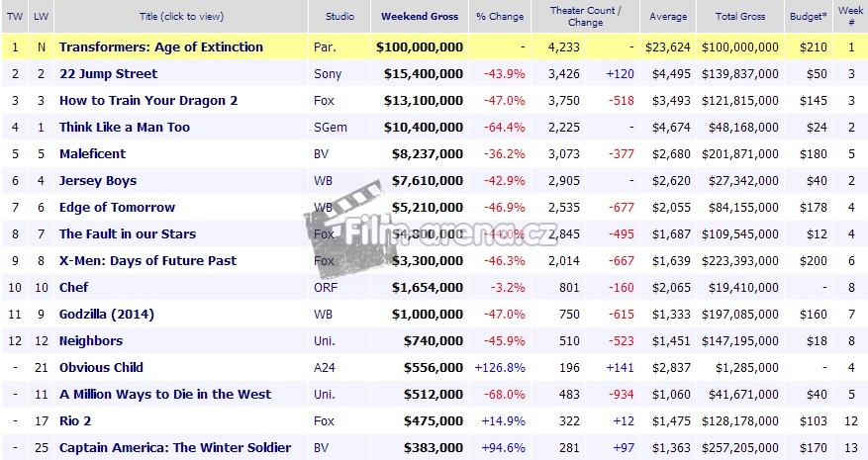This screenshot has width=868, height=460.
Task: Sort by the Weekend Gross column header
Action: coord(421,17)
